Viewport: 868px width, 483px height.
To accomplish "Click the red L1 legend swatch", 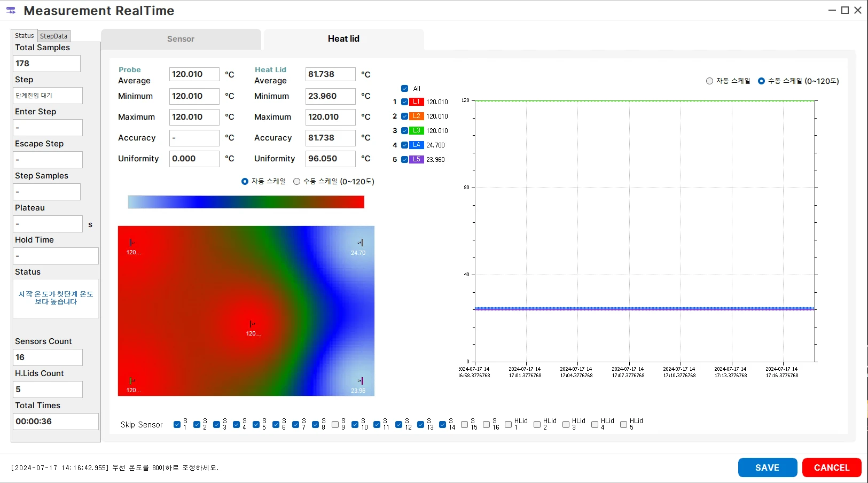I will click(417, 102).
